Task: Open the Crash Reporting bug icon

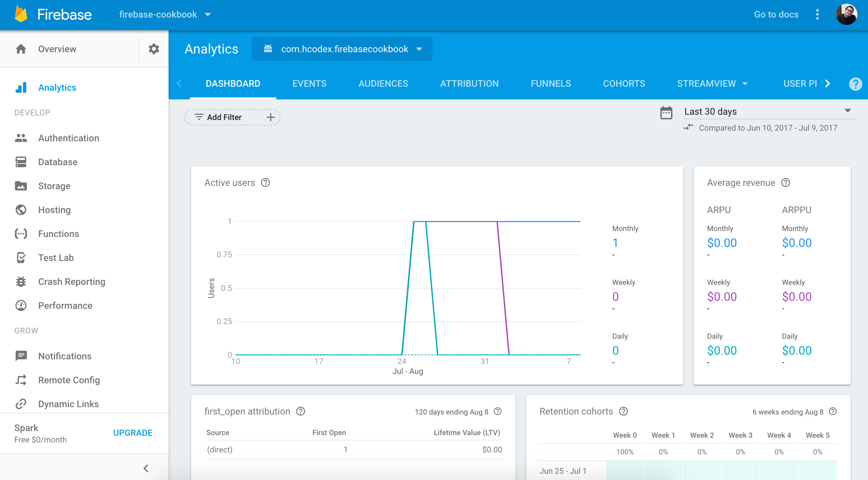Action: coord(21,282)
